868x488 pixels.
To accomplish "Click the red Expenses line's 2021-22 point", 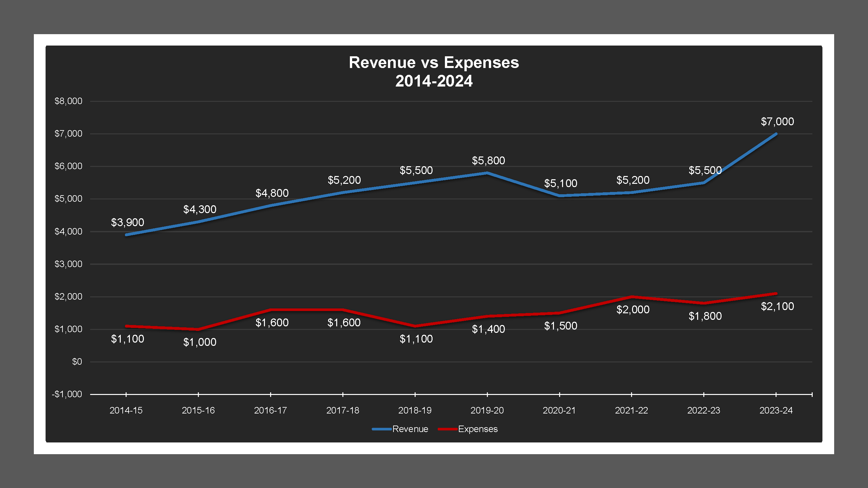I will click(632, 297).
